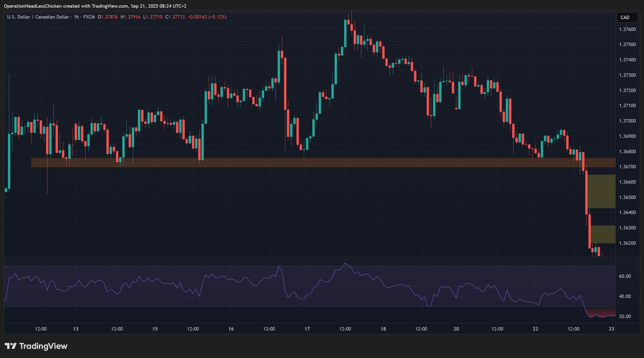Click the CAD currency label box
The height and width of the screenshot is (358, 644).
(x=627, y=17)
